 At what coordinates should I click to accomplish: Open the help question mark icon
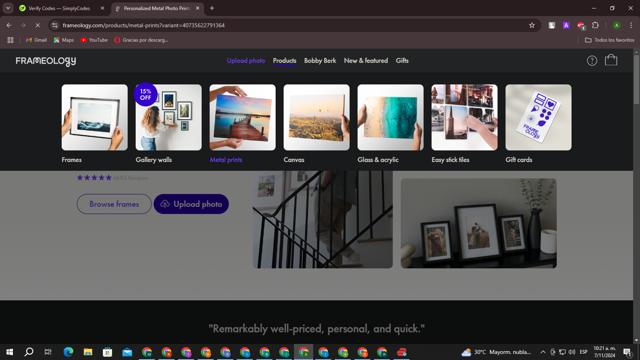pos(592,61)
